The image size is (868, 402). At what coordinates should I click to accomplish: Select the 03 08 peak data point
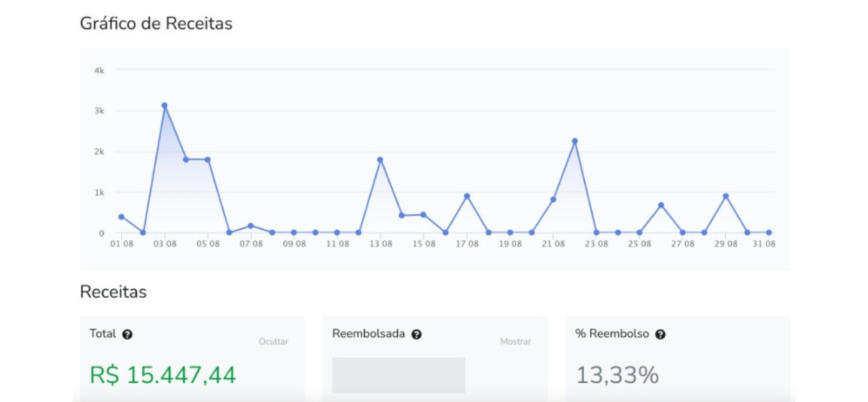[165, 105]
